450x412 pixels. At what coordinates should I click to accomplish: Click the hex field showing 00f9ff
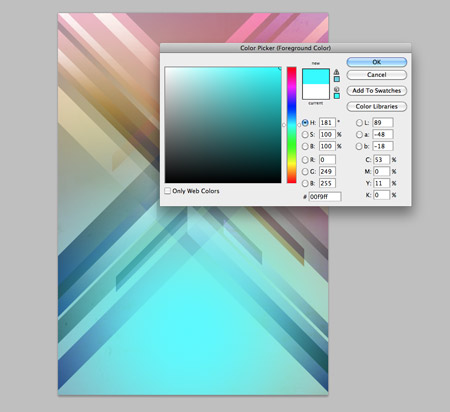click(325, 197)
